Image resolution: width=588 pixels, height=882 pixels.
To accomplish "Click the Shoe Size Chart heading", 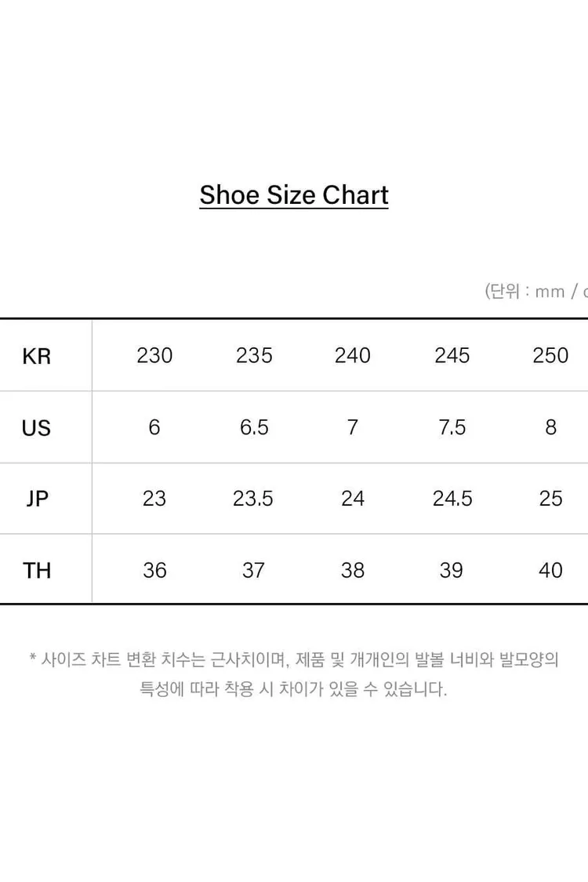I will coord(294,195).
